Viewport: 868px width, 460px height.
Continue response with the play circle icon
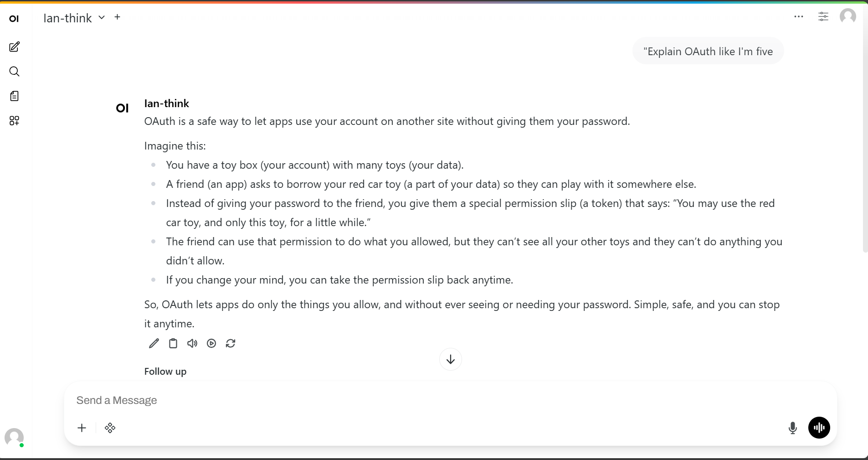[211, 343]
